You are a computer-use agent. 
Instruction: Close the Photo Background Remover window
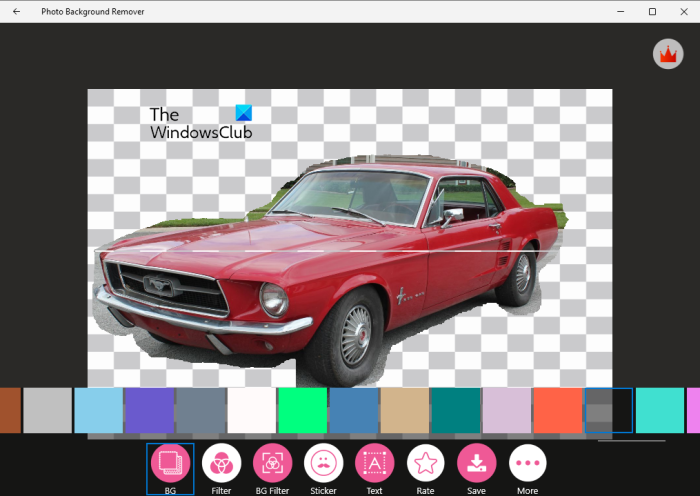(684, 12)
